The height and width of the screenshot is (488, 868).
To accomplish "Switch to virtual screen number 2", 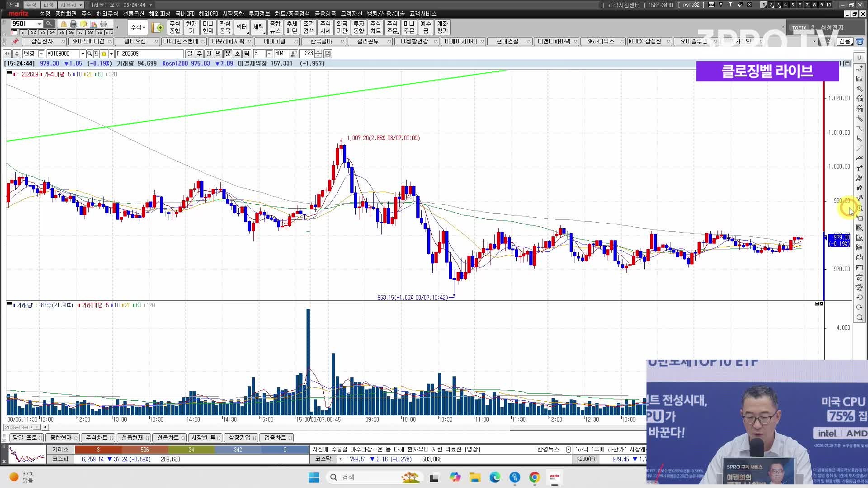I will pyautogui.click(x=771, y=5).
